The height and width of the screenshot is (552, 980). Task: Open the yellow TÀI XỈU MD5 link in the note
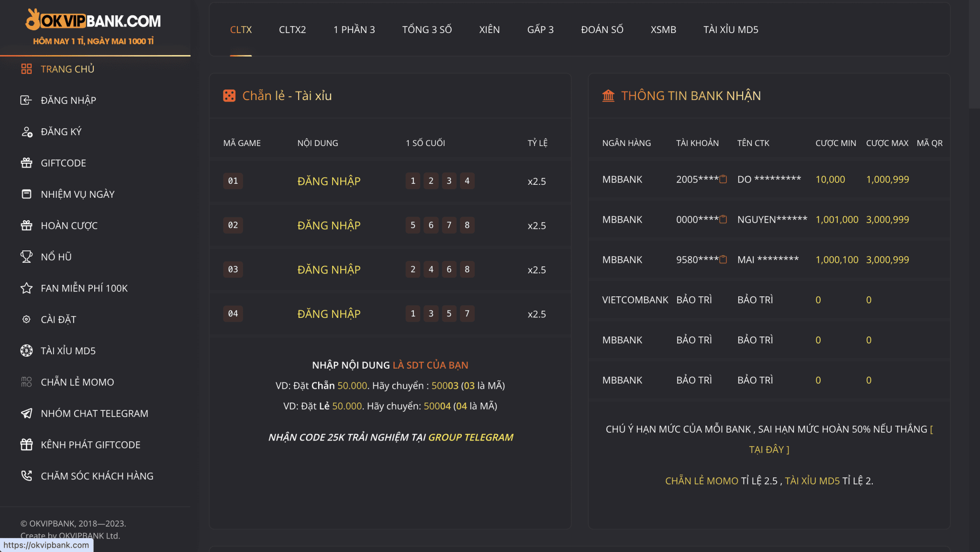click(812, 481)
